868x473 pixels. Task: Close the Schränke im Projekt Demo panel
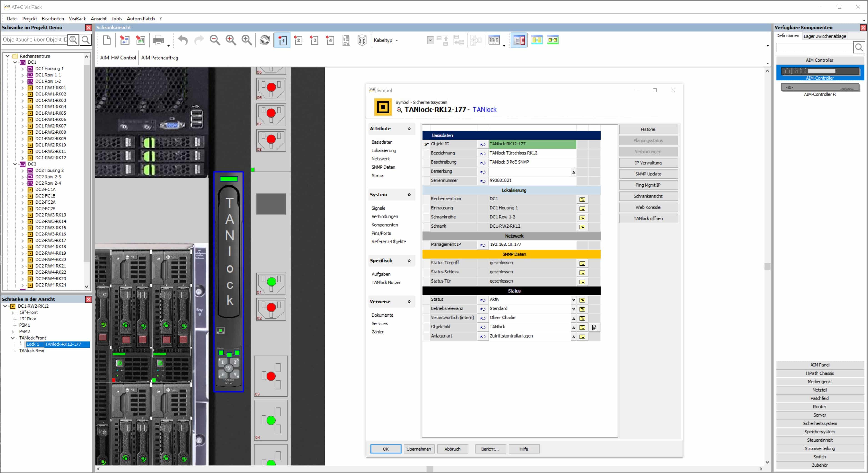[x=89, y=28]
